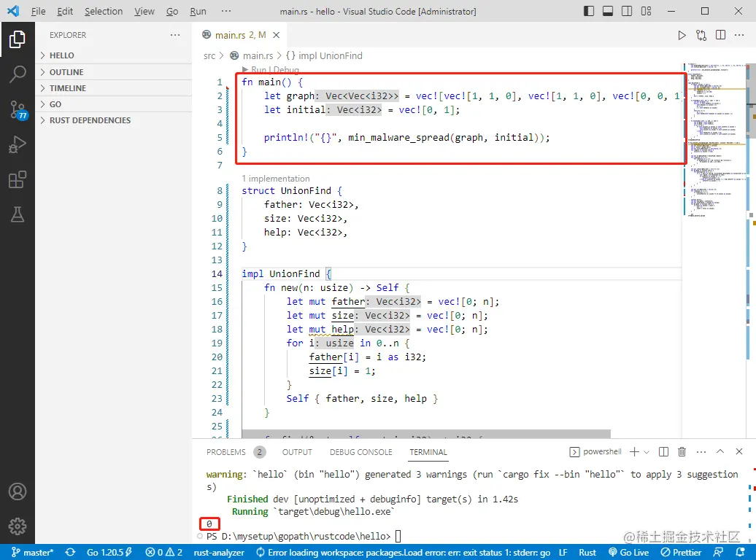Split the editor right
Screen dimensions: 756x560
[x=720, y=35]
